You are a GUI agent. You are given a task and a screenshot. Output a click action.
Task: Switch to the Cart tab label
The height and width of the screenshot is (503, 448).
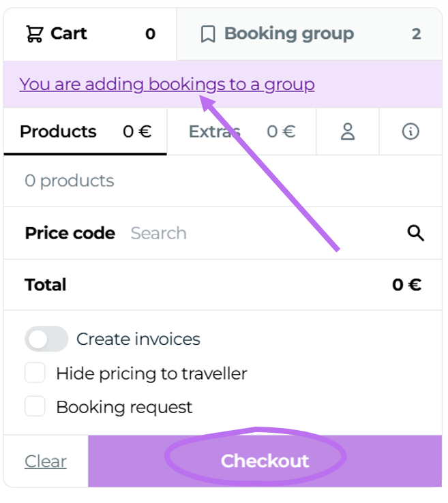coord(69,33)
